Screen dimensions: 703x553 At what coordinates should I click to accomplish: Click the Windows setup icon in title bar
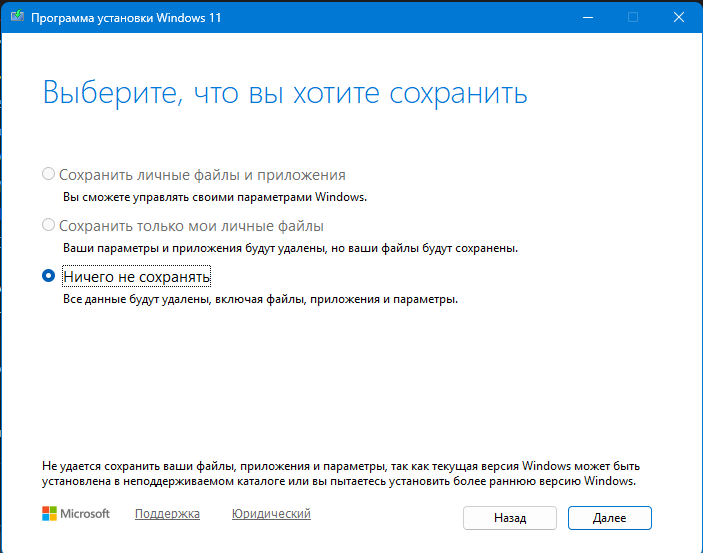(17, 17)
